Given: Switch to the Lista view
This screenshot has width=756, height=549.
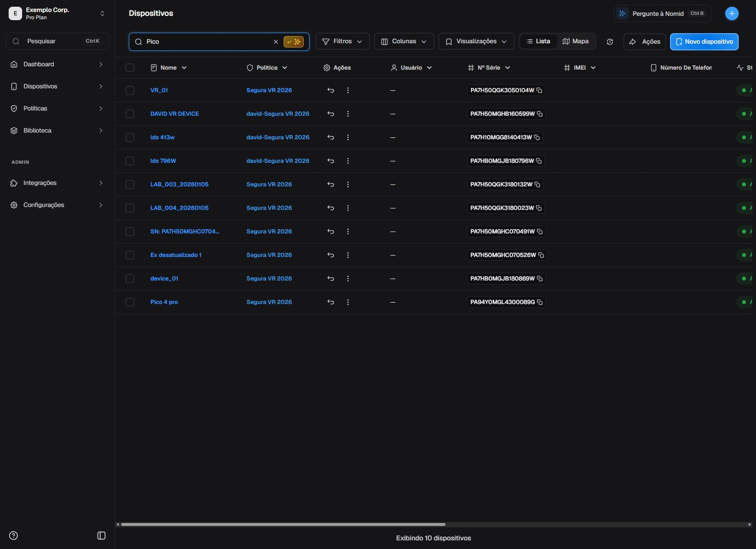Looking at the screenshot, I should [x=538, y=41].
